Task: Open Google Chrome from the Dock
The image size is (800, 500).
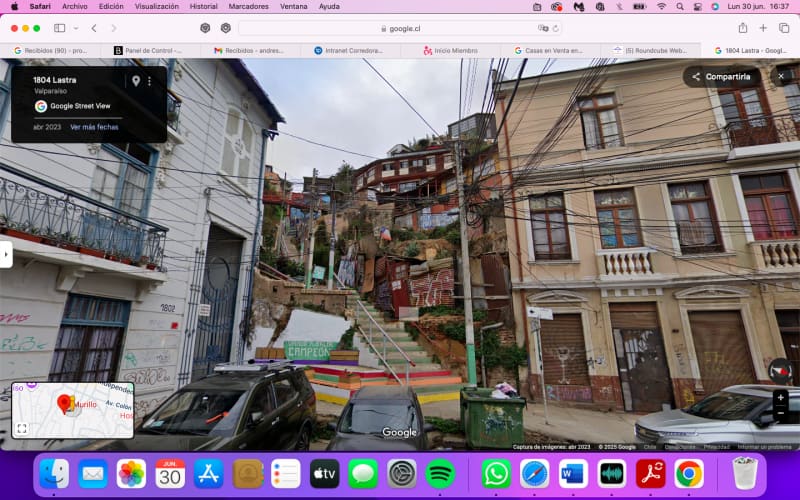Action: (689, 473)
